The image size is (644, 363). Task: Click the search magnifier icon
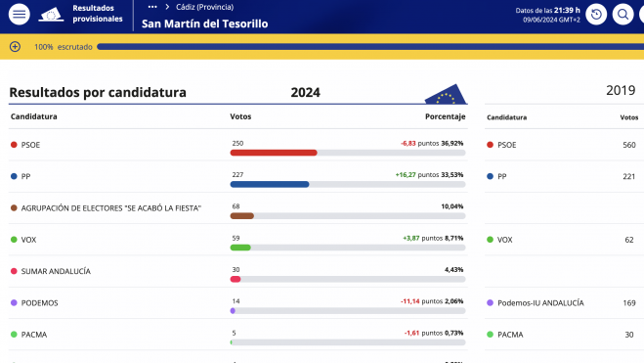pos(623,15)
